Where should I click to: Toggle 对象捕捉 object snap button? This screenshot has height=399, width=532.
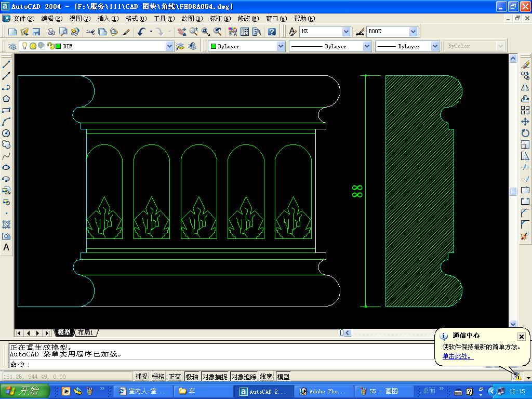point(215,377)
